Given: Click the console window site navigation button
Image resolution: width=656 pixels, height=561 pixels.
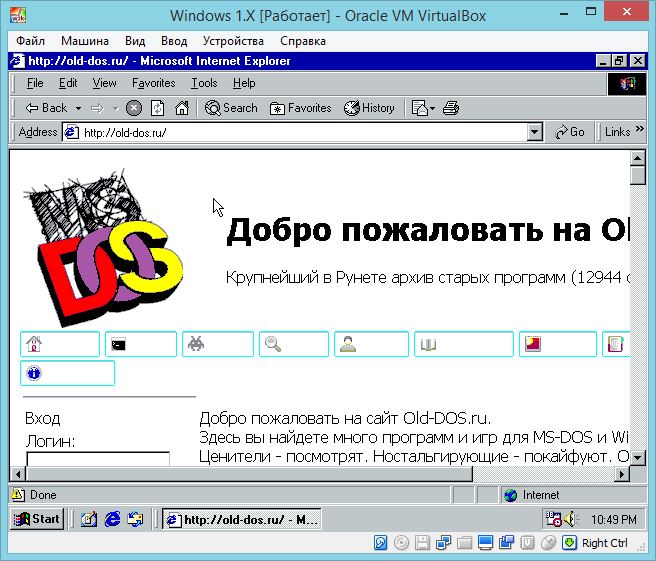Looking at the screenshot, I should coord(141,344).
